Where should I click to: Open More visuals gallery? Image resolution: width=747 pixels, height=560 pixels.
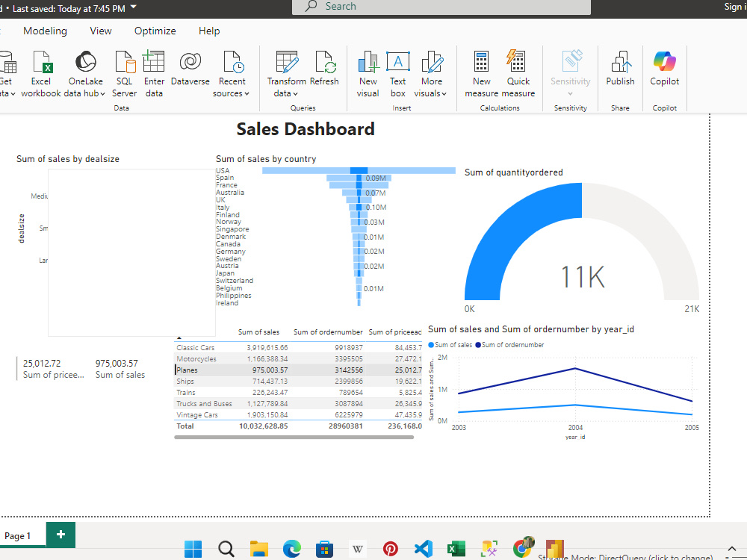pyautogui.click(x=431, y=74)
